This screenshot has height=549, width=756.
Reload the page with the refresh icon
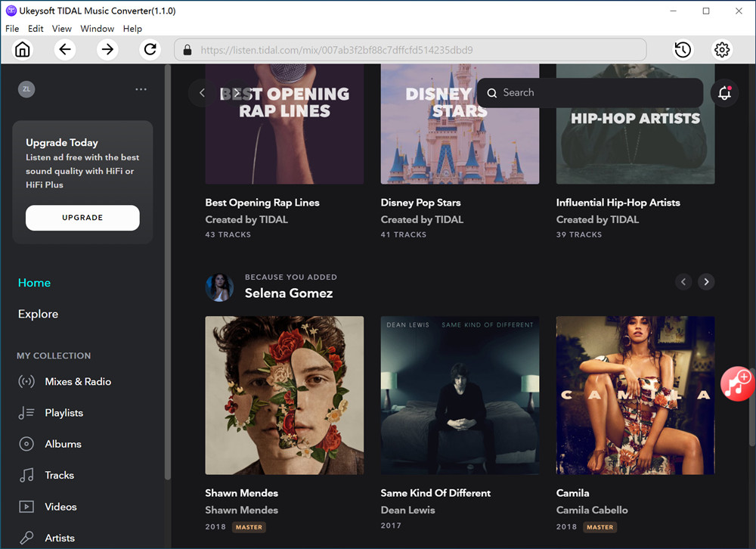tap(150, 50)
